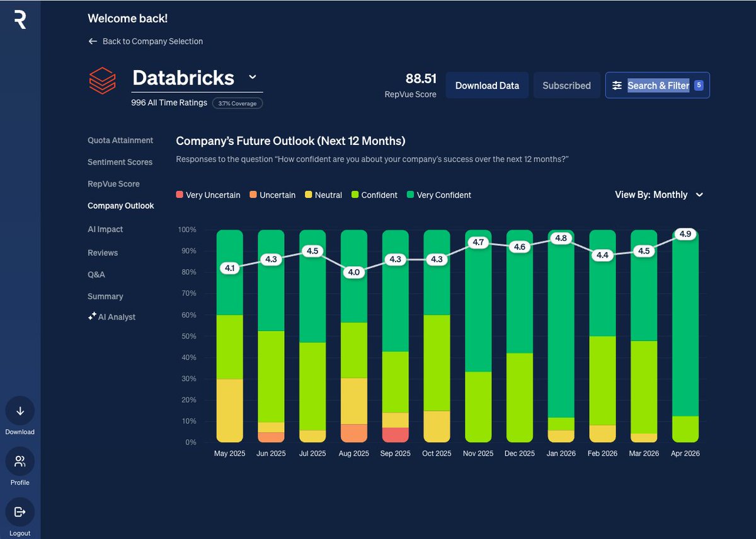Screen dimensions: 756x539
Task: Click the Apr 2026 bar
Action: tap(685, 335)
